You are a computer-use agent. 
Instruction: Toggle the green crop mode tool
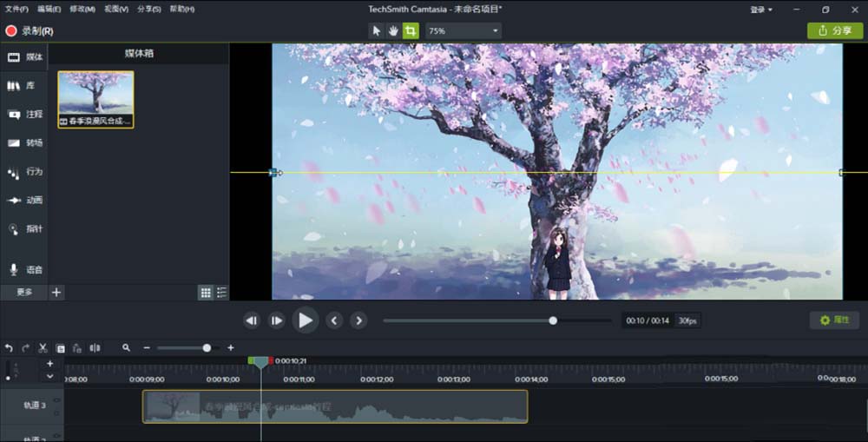click(411, 31)
